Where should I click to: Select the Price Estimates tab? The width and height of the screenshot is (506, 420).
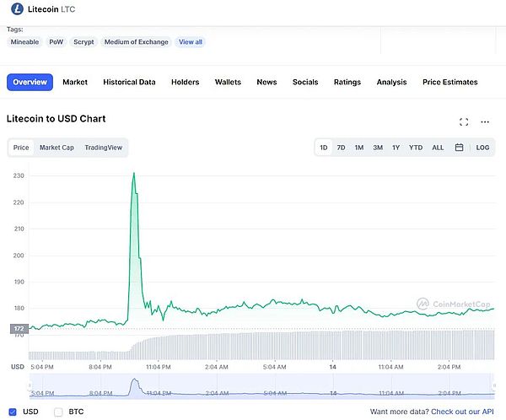point(449,82)
